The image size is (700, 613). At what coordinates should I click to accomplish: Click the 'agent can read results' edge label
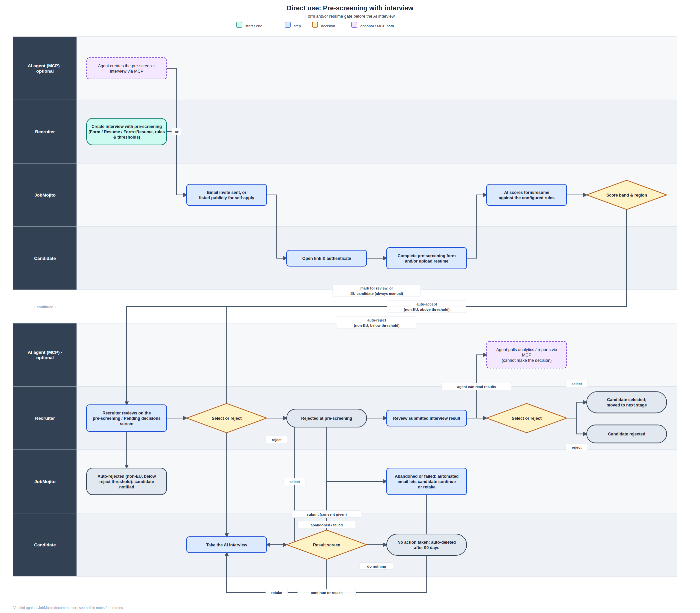tap(476, 386)
